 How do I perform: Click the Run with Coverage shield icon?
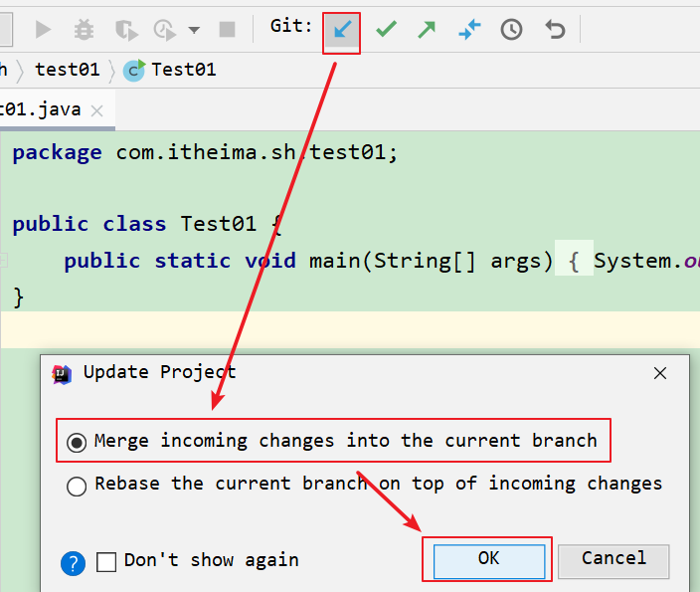(x=124, y=29)
